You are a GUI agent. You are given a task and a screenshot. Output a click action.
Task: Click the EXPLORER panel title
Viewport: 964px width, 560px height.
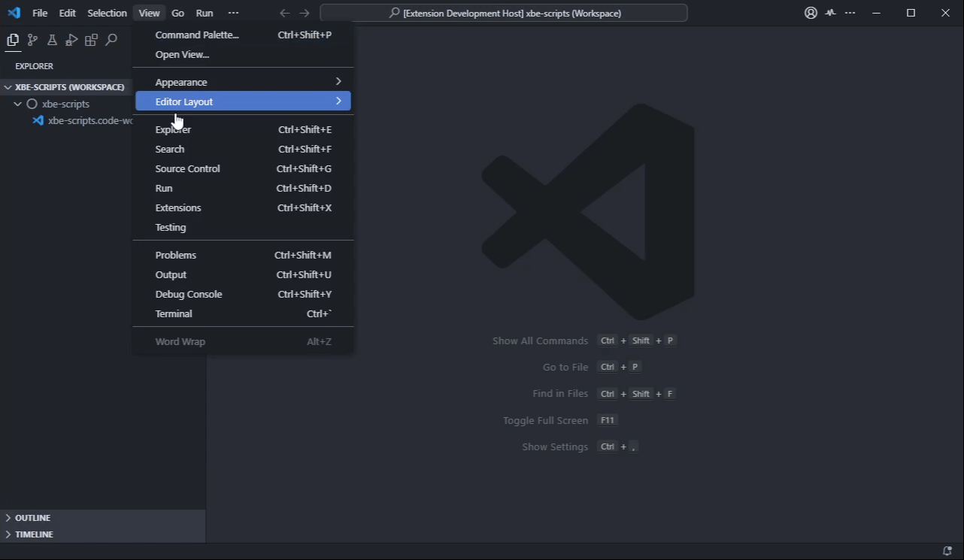(x=34, y=66)
